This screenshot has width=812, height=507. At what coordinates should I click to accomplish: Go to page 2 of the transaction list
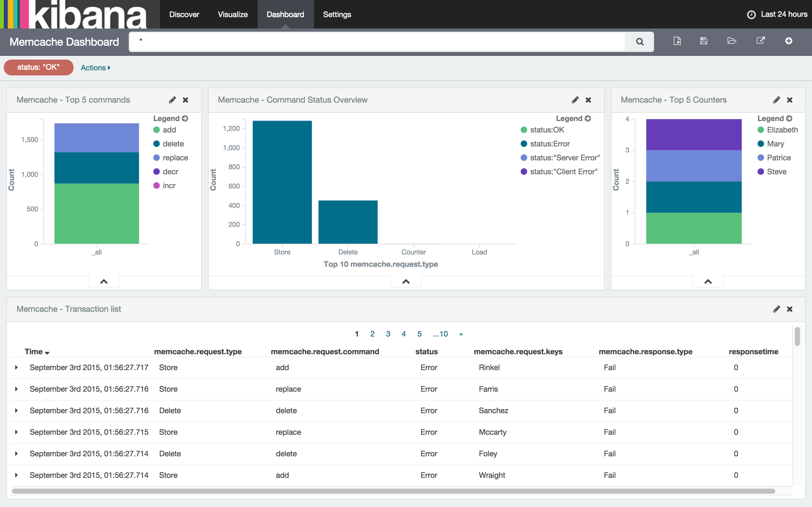(x=372, y=334)
